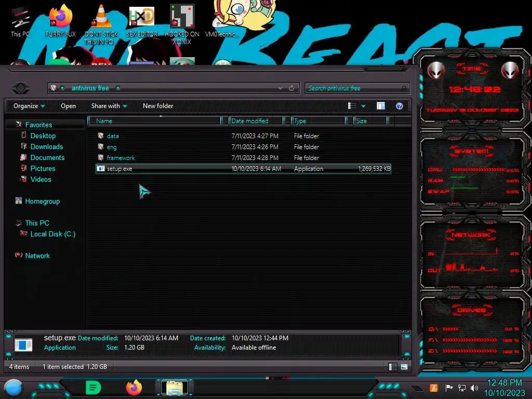Click Open in the command bar
Viewport: 532px width, 399px height.
[x=68, y=106]
